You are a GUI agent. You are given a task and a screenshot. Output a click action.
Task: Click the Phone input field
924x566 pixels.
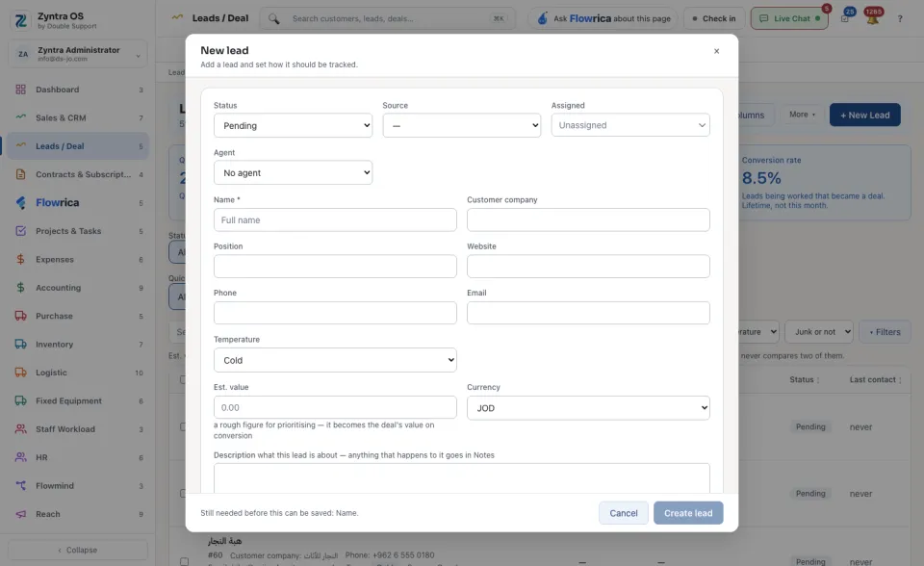[x=335, y=313]
